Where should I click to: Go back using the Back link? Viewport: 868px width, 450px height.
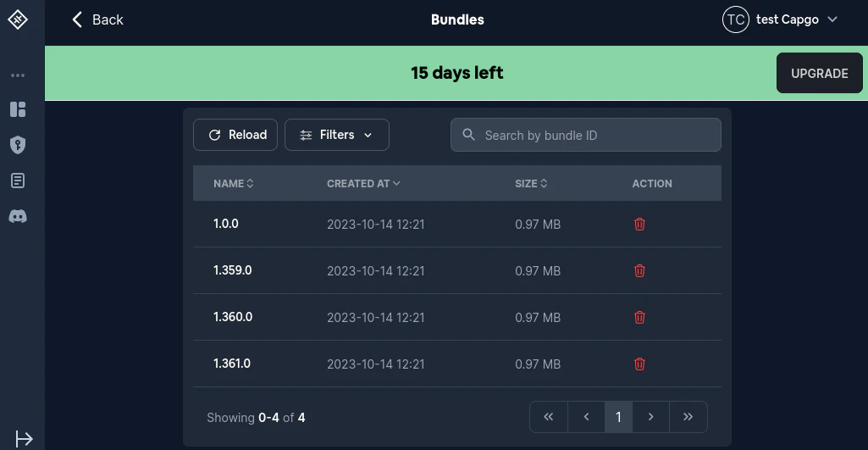point(97,19)
